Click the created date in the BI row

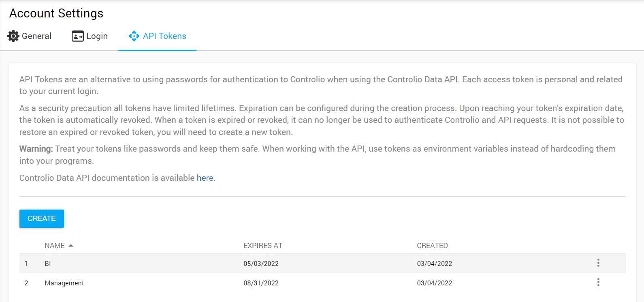(434, 263)
